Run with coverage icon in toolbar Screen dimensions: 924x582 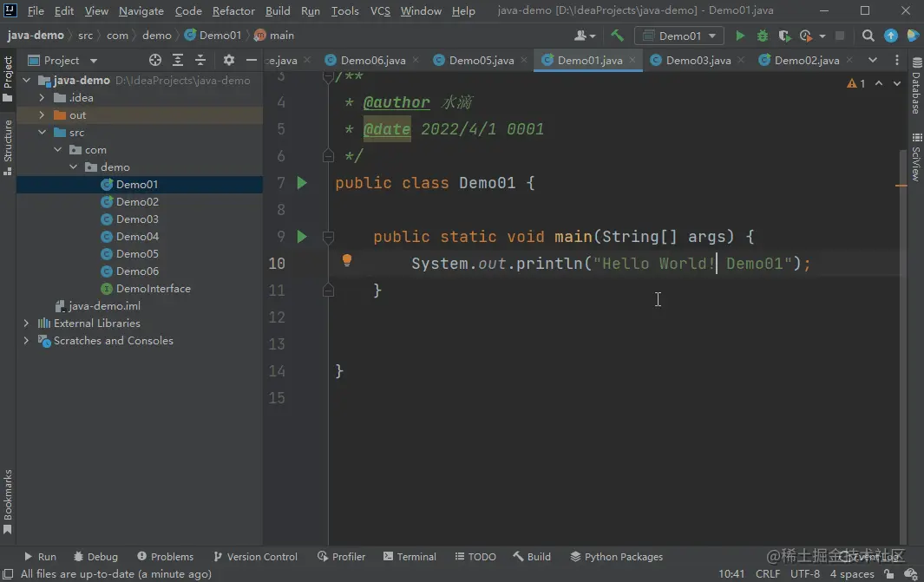coord(784,36)
